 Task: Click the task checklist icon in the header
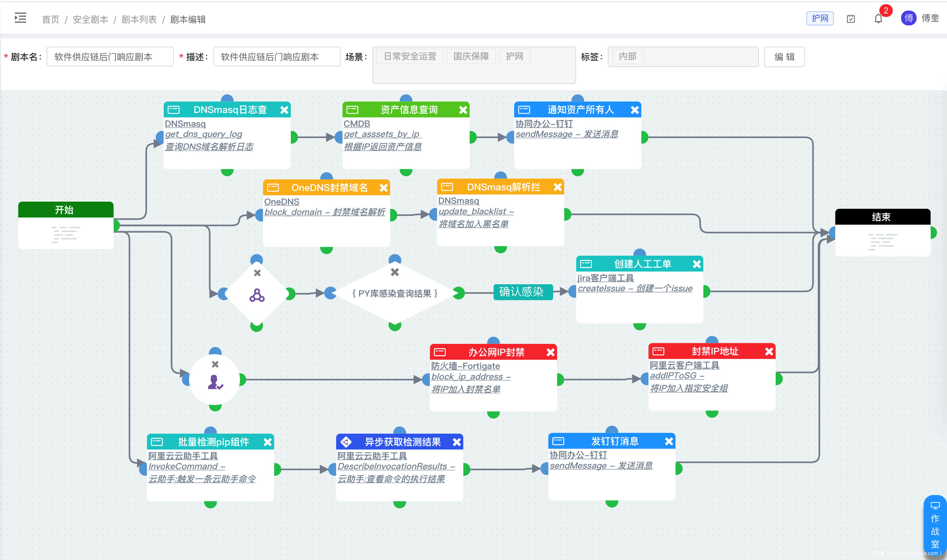click(851, 18)
